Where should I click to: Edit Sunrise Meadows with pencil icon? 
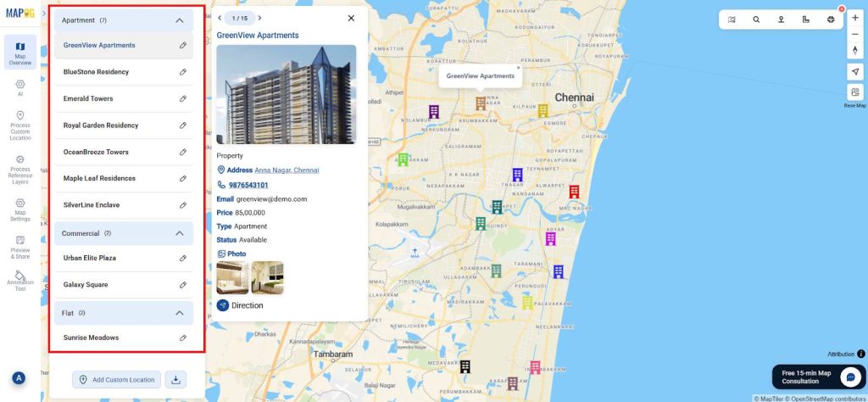pyautogui.click(x=183, y=338)
